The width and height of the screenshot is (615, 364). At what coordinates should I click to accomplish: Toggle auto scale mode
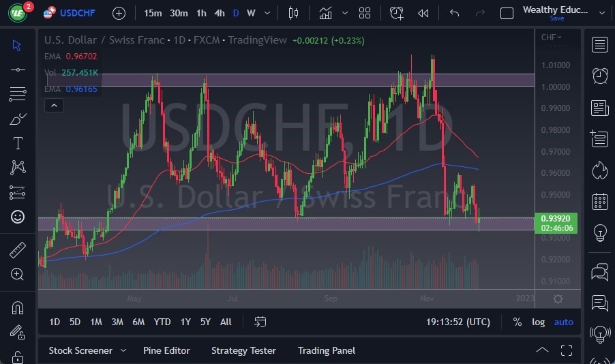point(564,322)
